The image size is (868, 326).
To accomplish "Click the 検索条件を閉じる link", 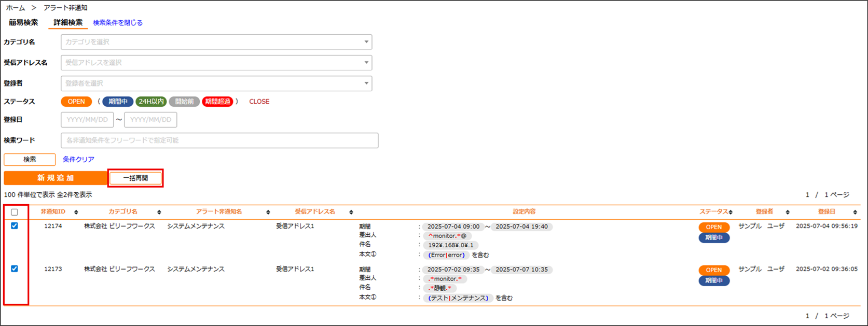I will coord(118,23).
